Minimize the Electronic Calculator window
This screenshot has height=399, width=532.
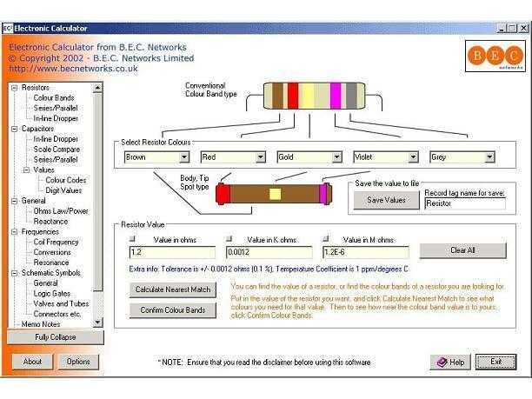pos(501,29)
